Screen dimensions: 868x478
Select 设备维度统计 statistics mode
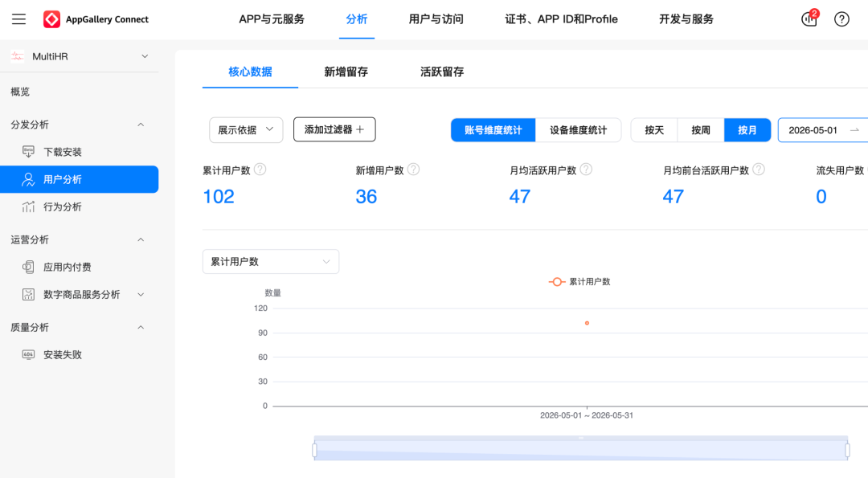click(578, 130)
